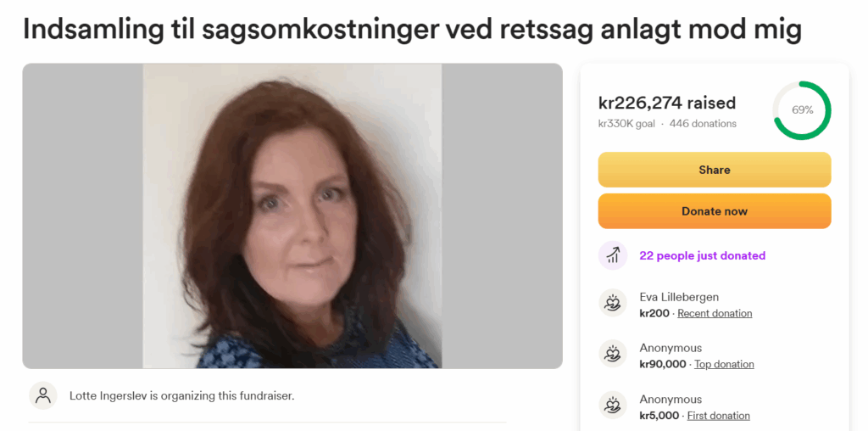Open the Recent donation link
Viewport: 868px width, 431px height.
click(715, 314)
